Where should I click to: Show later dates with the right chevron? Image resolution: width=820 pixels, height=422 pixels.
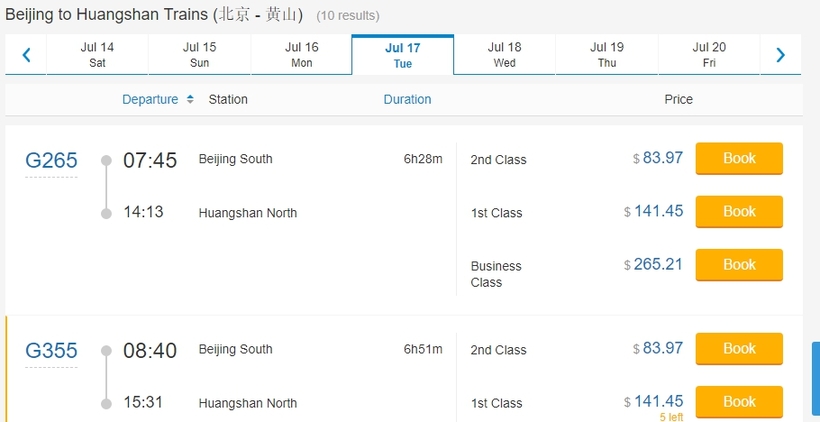780,54
